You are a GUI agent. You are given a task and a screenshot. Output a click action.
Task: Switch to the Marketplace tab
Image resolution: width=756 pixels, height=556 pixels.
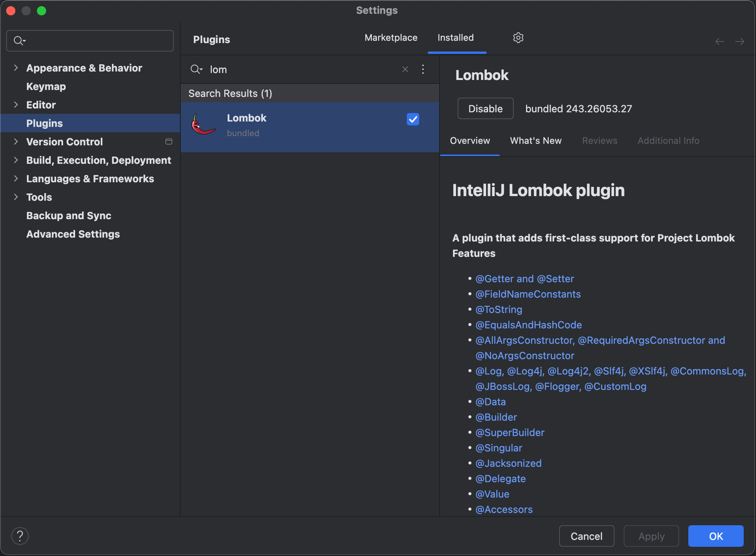[391, 38]
